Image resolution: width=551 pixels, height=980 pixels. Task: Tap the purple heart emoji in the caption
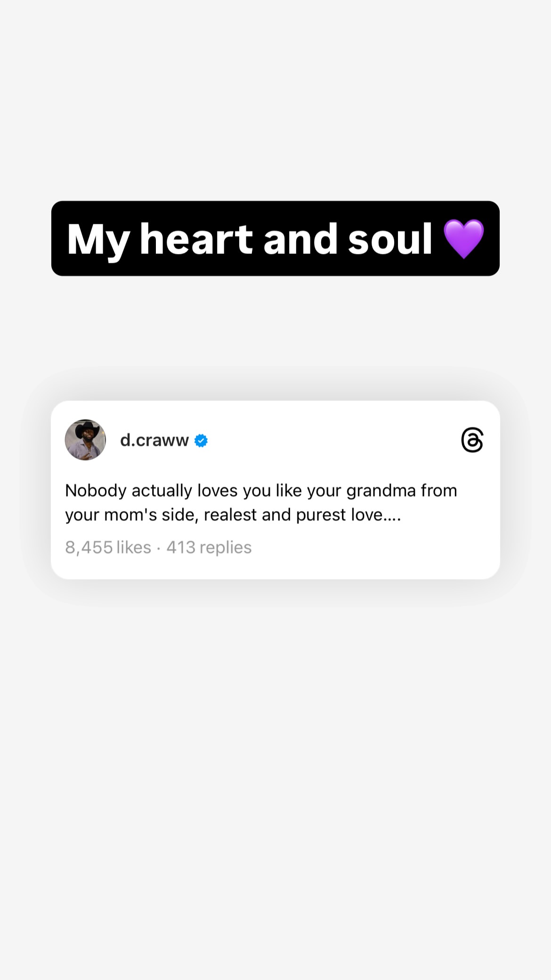coord(464,239)
